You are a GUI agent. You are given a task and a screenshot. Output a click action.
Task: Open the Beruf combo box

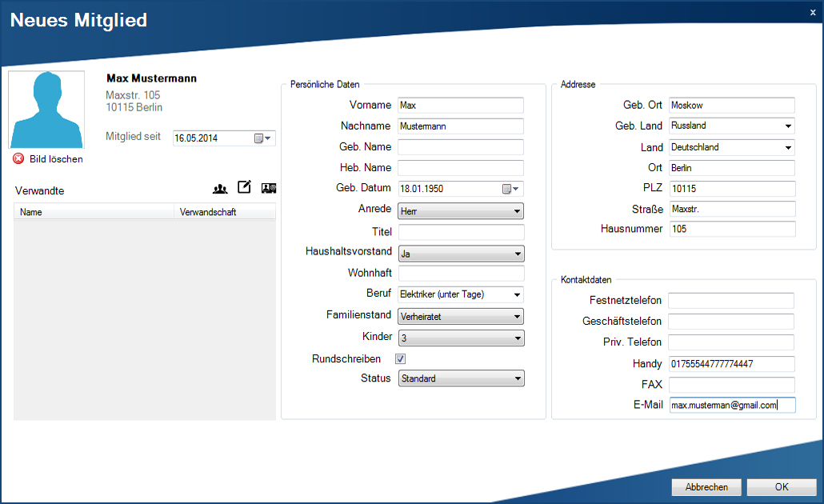coord(518,294)
